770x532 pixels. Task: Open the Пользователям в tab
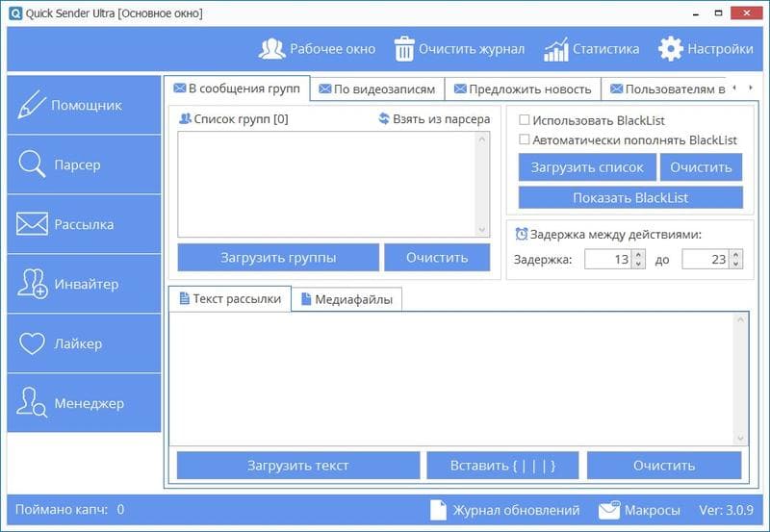point(667,89)
